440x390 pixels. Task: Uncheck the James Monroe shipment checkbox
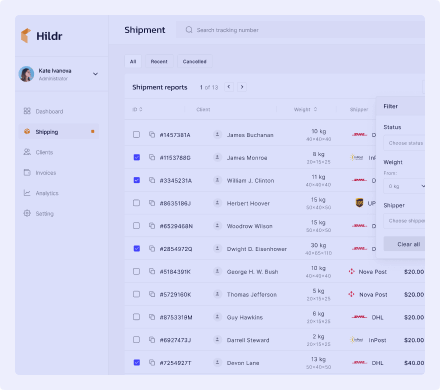[x=136, y=157]
